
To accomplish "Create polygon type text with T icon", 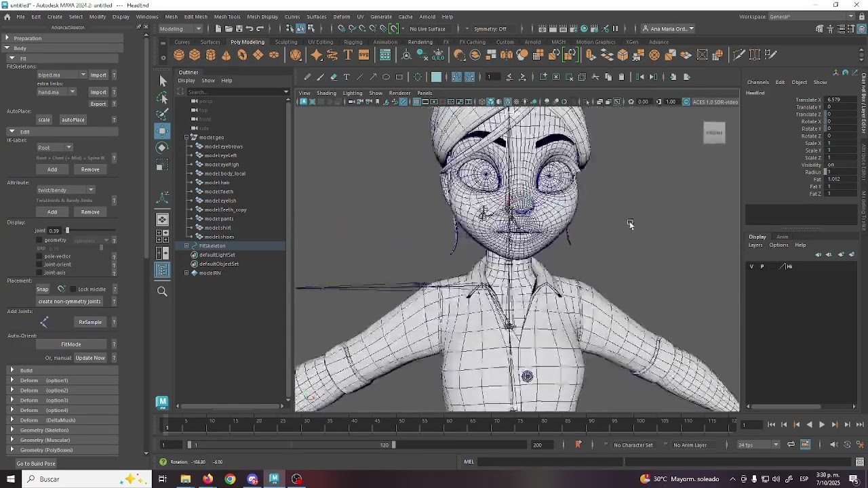I will [x=348, y=55].
